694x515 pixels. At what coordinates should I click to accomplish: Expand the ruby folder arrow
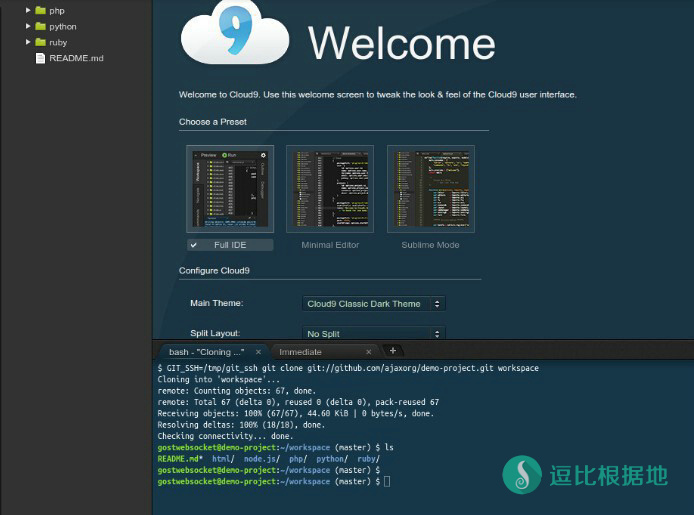coord(28,42)
